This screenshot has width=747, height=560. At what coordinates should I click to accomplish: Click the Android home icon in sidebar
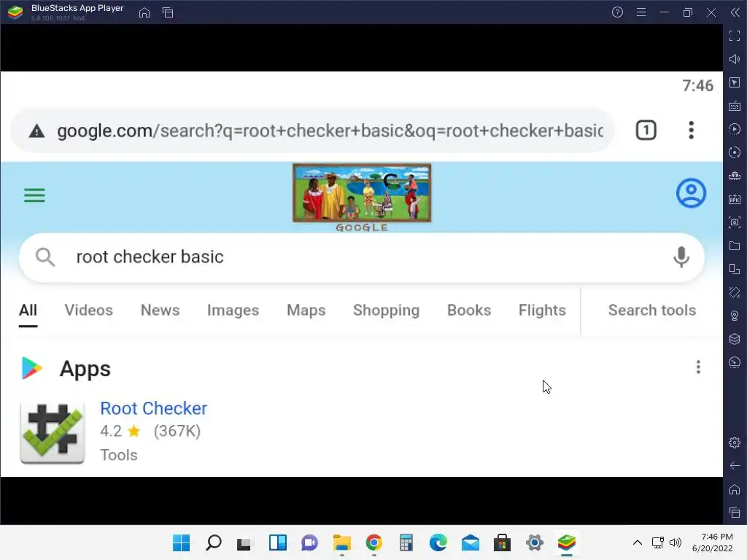tap(735, 489)
